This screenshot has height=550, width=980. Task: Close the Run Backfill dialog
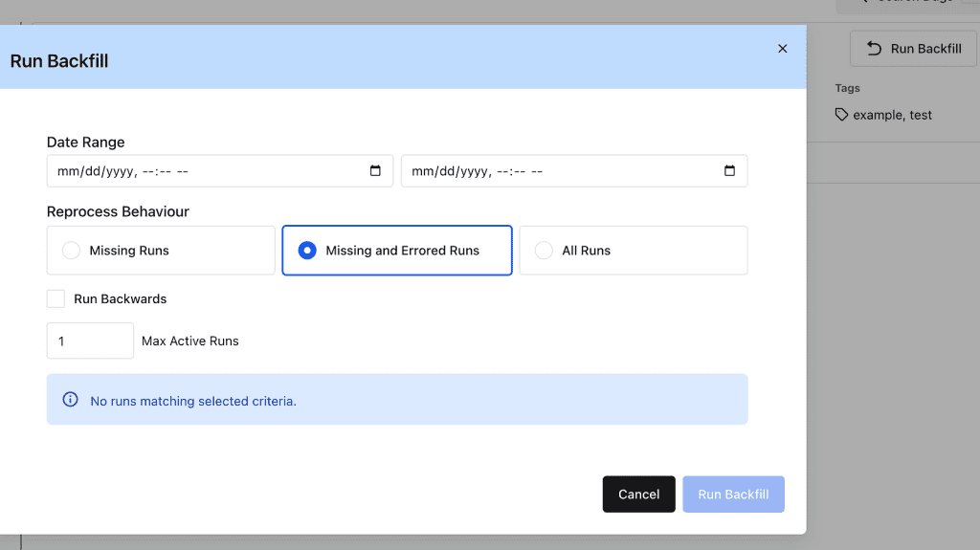(782, 49)
